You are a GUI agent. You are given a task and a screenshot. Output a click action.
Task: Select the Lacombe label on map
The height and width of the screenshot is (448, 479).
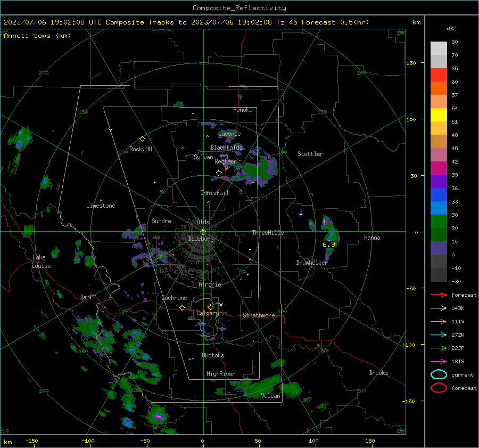[229, 134]
